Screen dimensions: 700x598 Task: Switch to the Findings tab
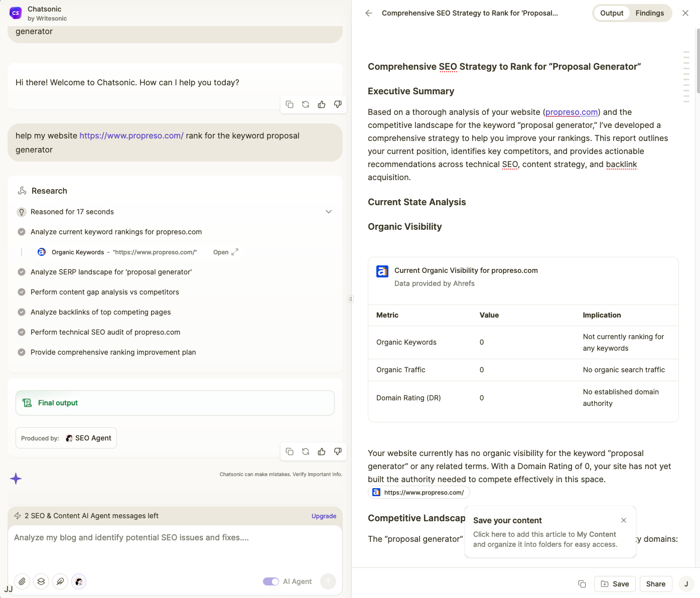[650, 13]
